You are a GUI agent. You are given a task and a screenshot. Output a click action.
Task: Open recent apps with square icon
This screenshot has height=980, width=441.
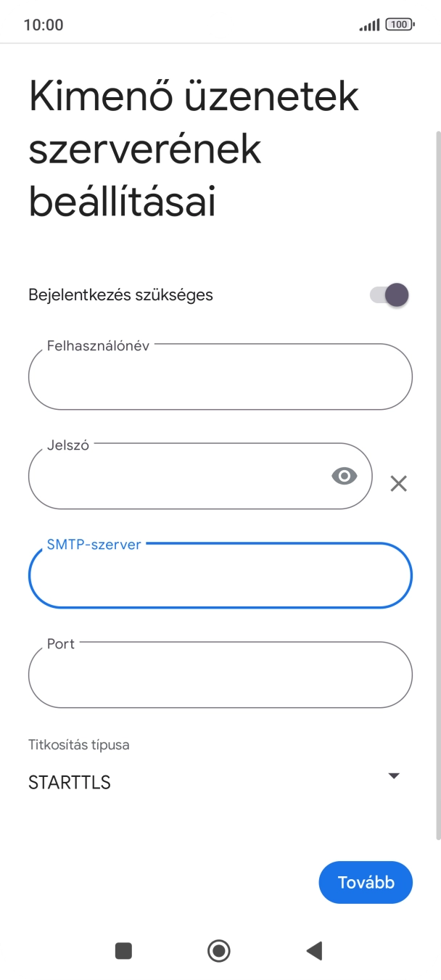pos(123,950)
